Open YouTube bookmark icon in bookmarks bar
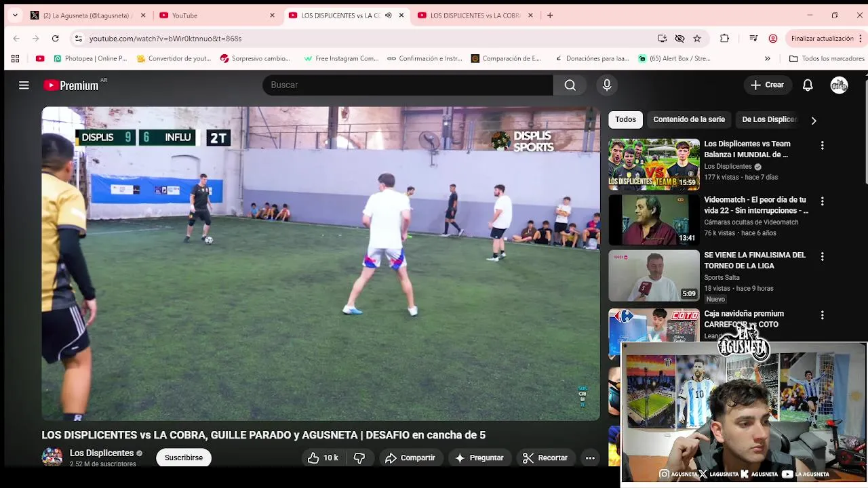Screen dimensions: 868x488 tap(40, 58)
